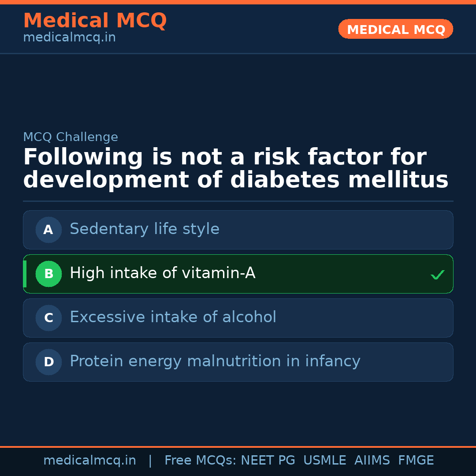Pick Excessive intake of alcohol answer
Screen dimensions: 476x476
pos(173,317)
